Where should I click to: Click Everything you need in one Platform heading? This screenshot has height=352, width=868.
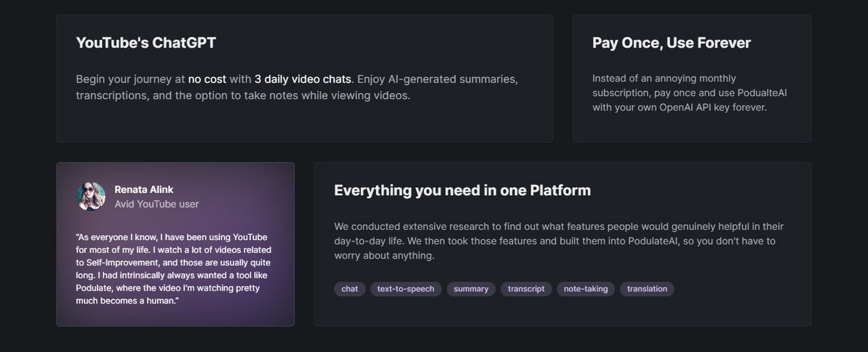point(462,191)
